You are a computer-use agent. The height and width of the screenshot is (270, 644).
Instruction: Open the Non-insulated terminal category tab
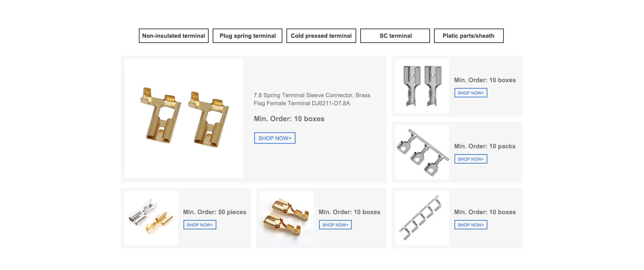pyautogui.click(x=174, y=36)
